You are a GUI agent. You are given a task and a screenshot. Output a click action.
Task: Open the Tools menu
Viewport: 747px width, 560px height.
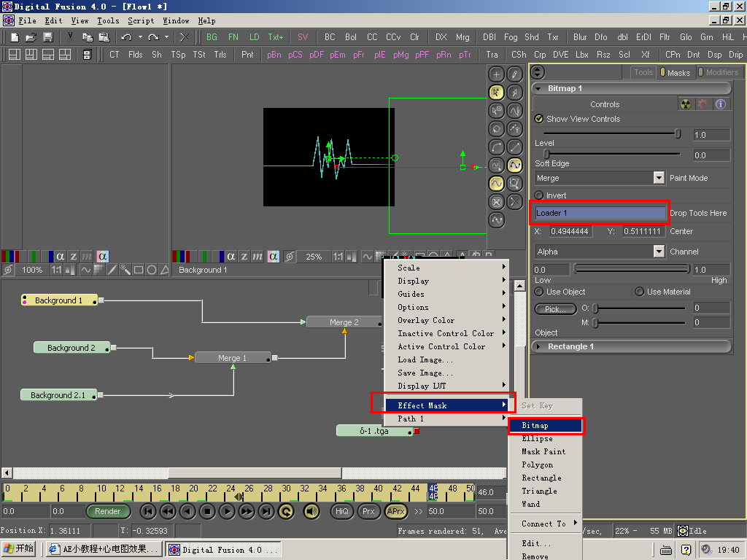(x=108, y=20)
